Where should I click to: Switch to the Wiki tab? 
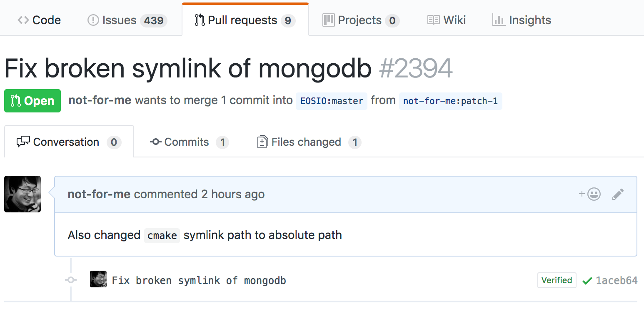click(x=447, y=20)
